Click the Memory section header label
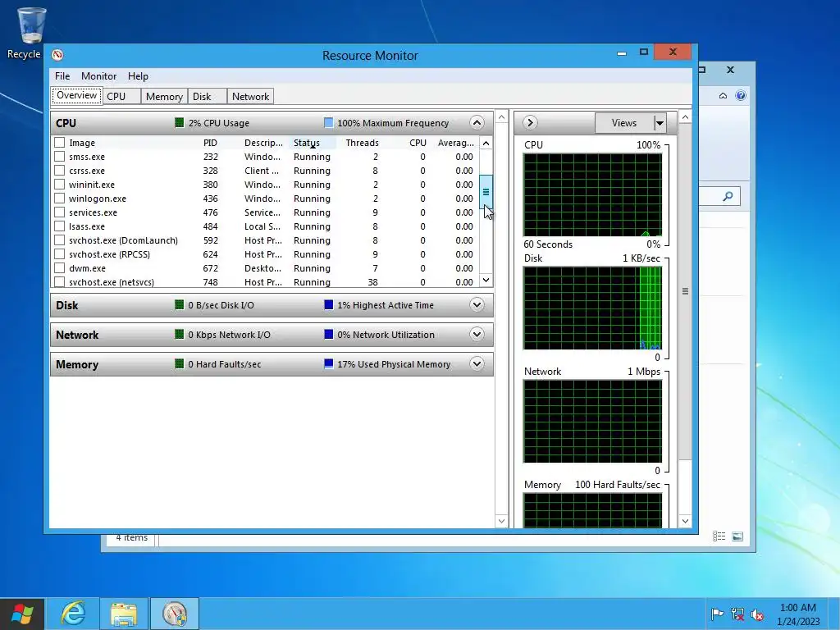The image size is (840, 630). [x=77, y=364]
